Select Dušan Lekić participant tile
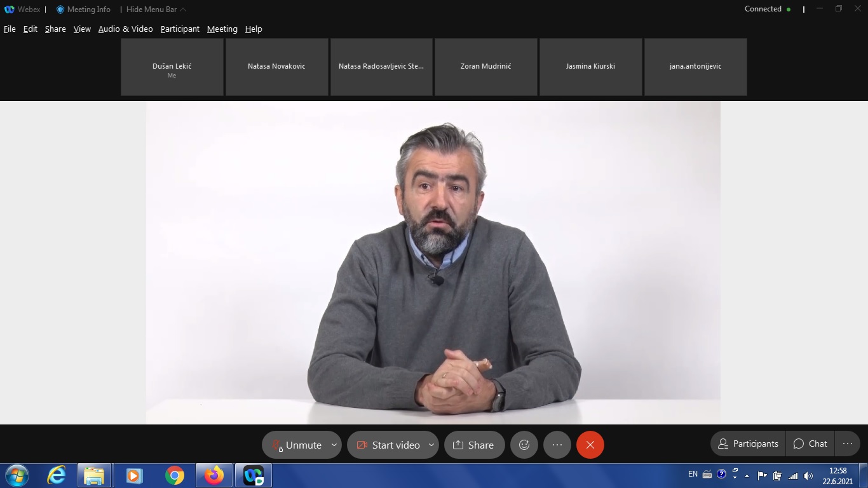The width and height of the screenshot is (868, 488). [172, 67]
